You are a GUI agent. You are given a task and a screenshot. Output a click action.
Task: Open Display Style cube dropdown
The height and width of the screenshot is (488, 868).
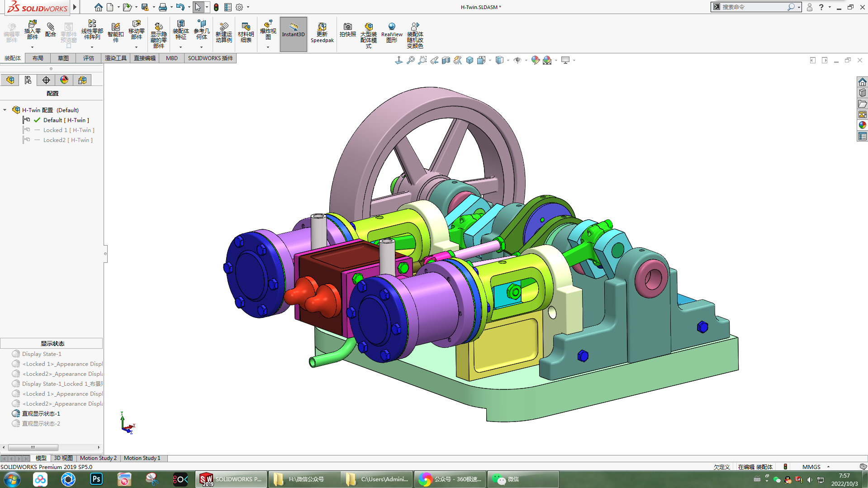click(x=508, y=60)
